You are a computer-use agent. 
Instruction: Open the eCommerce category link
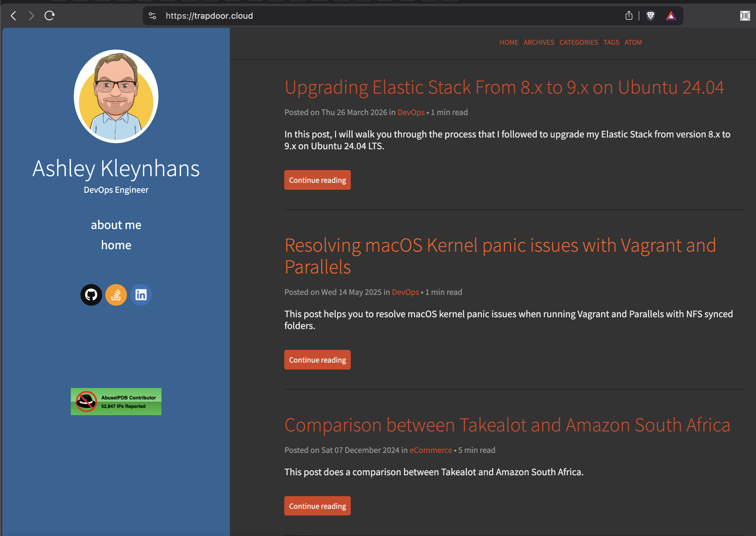[x=431, y=450]
